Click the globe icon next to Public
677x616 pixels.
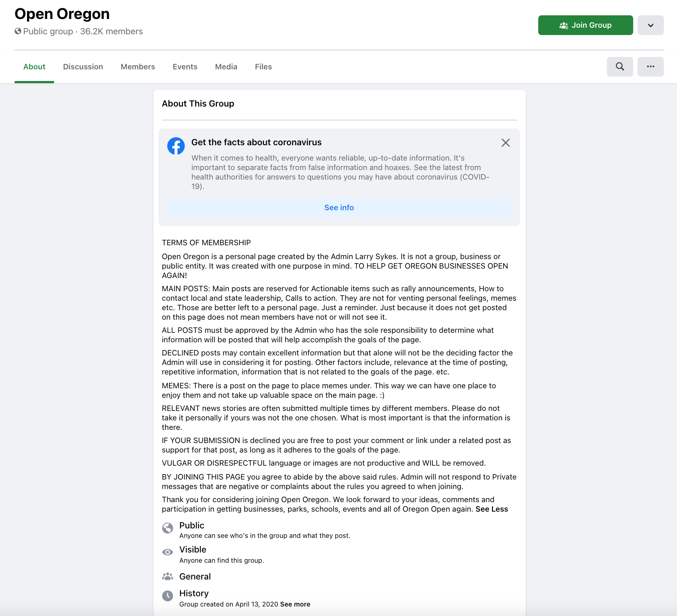[168, 528]
